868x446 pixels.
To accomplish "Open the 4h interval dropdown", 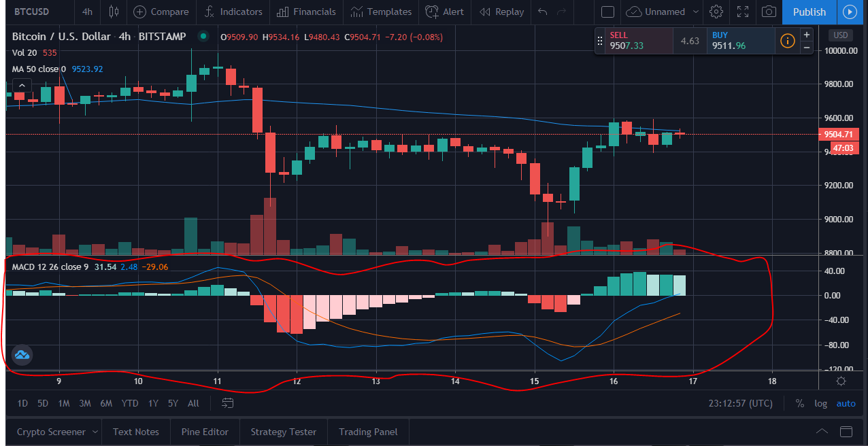I will [87, 12].
